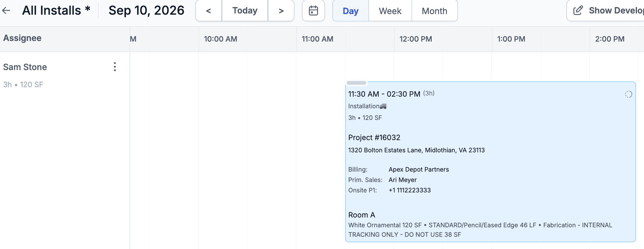Click the Sep 10, 2026 date heading
Viewport: 644px width, 249px height.
point(146,11)
